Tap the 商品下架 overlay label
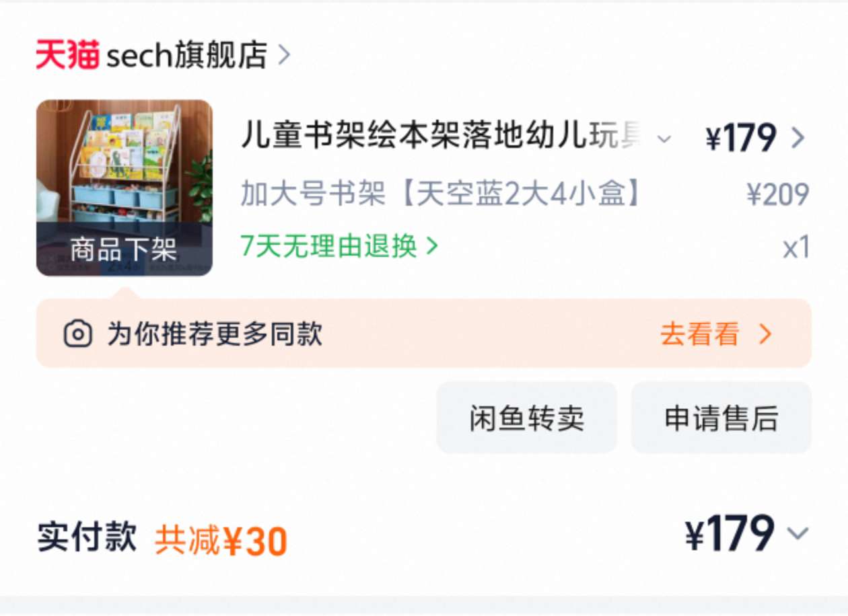Viewport: 848px width, 616px height. 125,249
